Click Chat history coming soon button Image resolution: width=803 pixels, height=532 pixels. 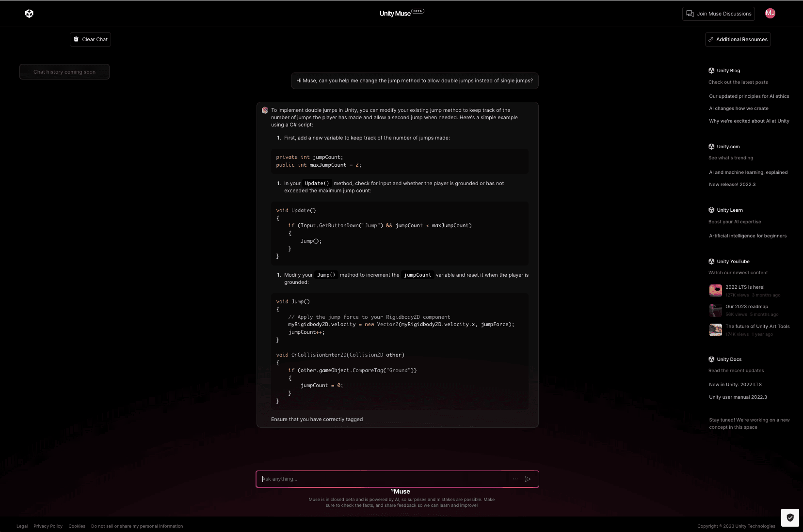coord(64,72)
